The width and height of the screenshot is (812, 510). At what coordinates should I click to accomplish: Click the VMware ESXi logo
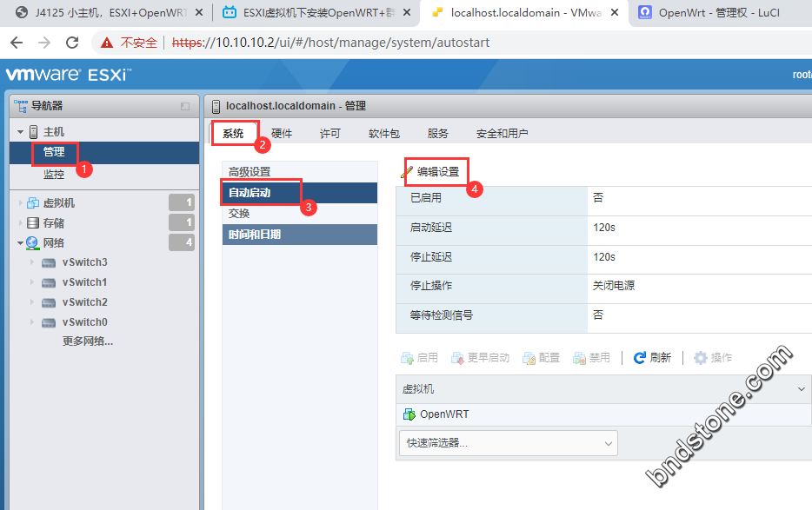coord(69,75)
